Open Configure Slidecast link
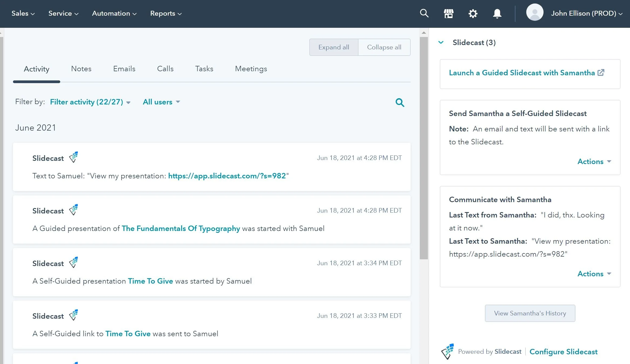This screenshot has height=364, width=630. tap(564, 352)
